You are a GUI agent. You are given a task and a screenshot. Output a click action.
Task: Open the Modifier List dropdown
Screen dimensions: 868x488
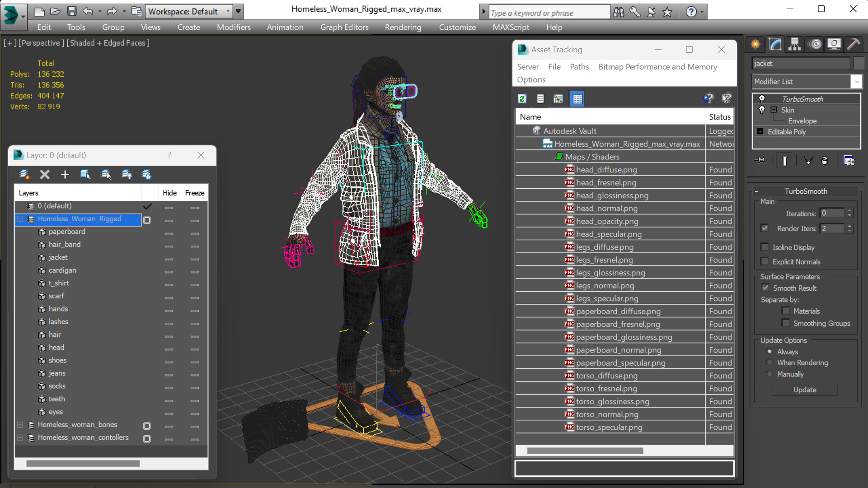click(x=856, y=82)
